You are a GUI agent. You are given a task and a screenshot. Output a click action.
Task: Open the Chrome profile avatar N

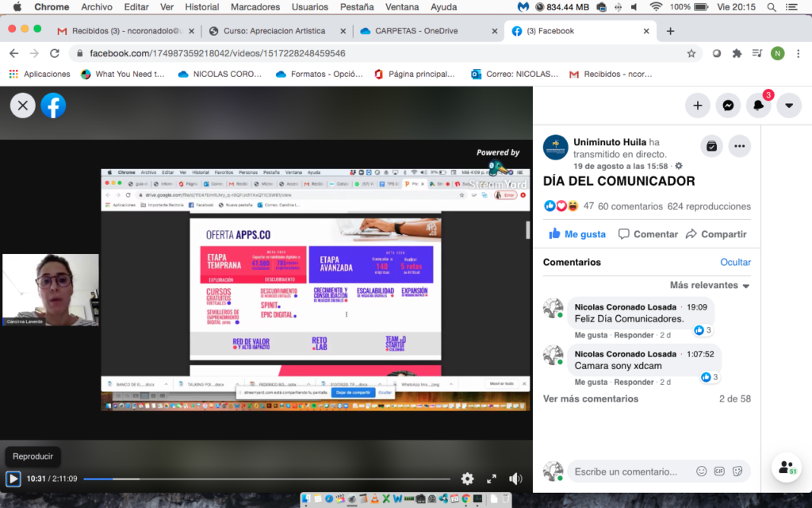click(x=777, y=53)
